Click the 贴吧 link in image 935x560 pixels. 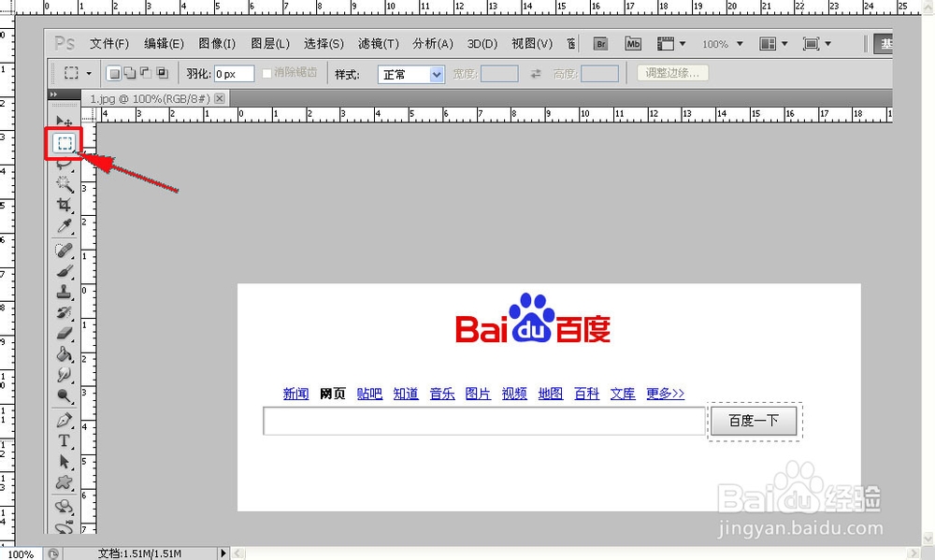tap(369, 394)
